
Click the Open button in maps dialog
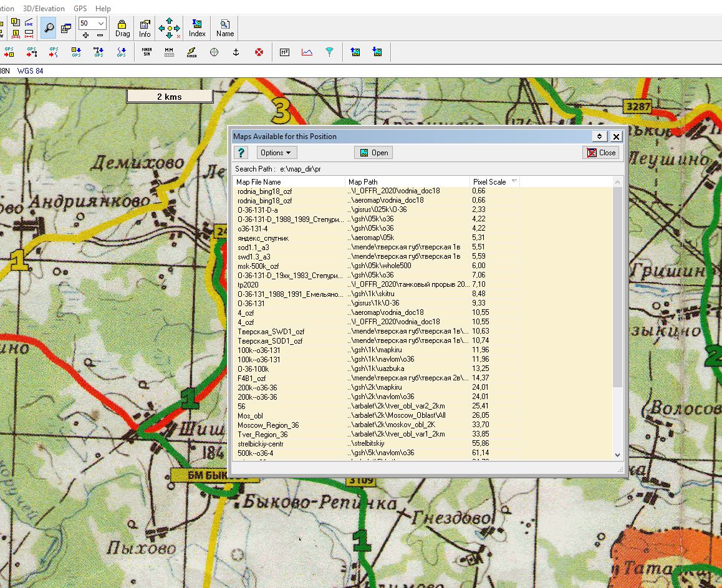373,153
